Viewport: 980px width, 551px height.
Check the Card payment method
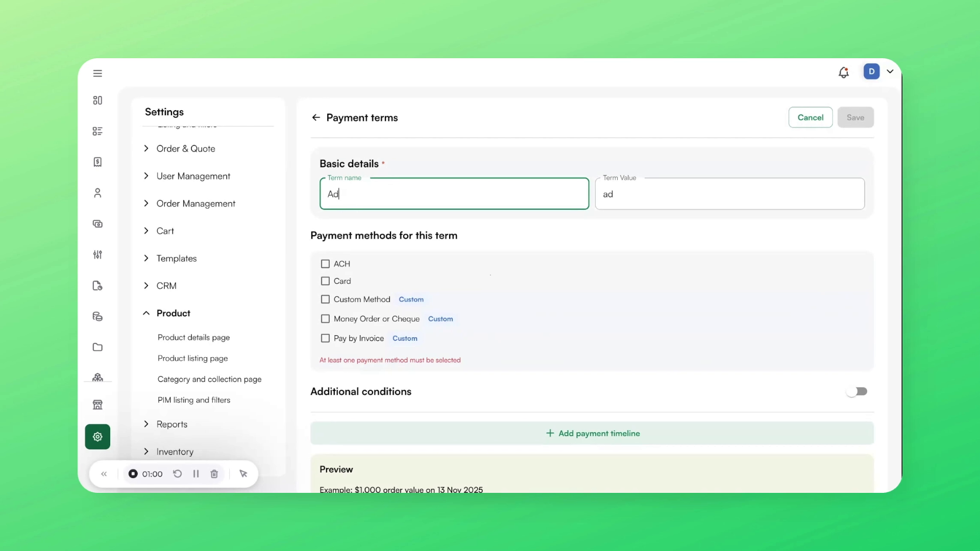[325, 281]
